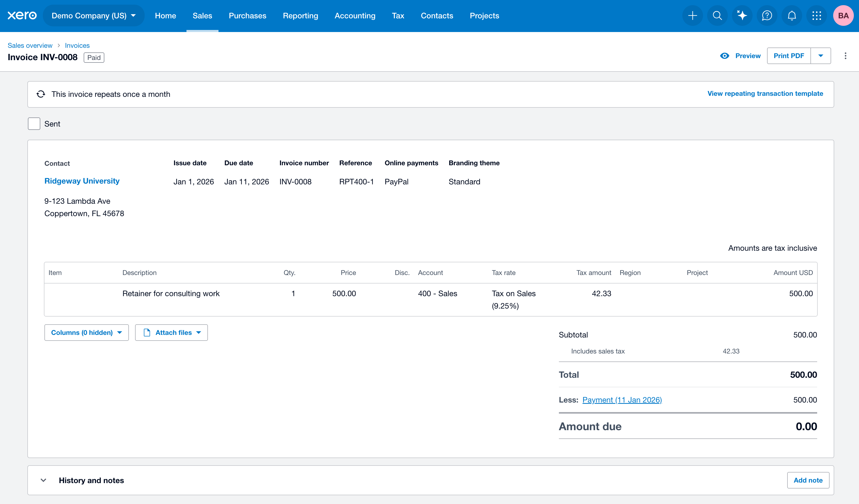This screenshot has width=859, height=504.
Task: Go to Sales overview breadcrumb
Action: pyautogui.click(x=30, y=45)
